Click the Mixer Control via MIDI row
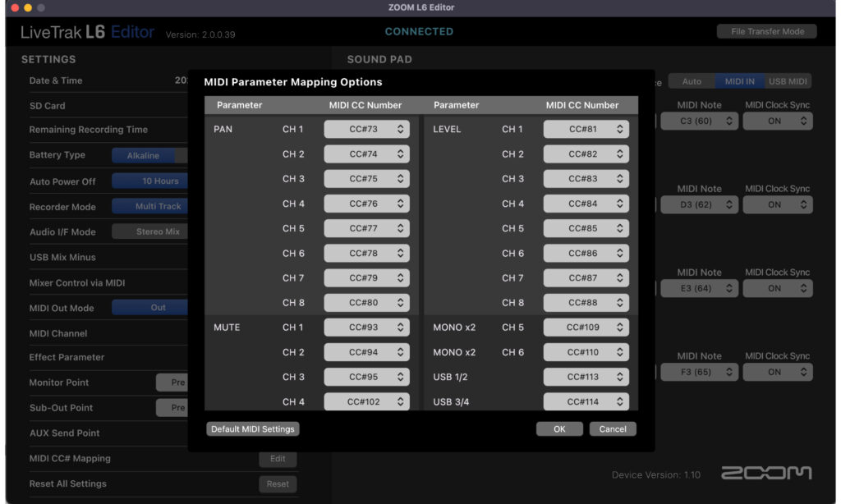Screen dimensions: 841x504 tap(108, 282)
